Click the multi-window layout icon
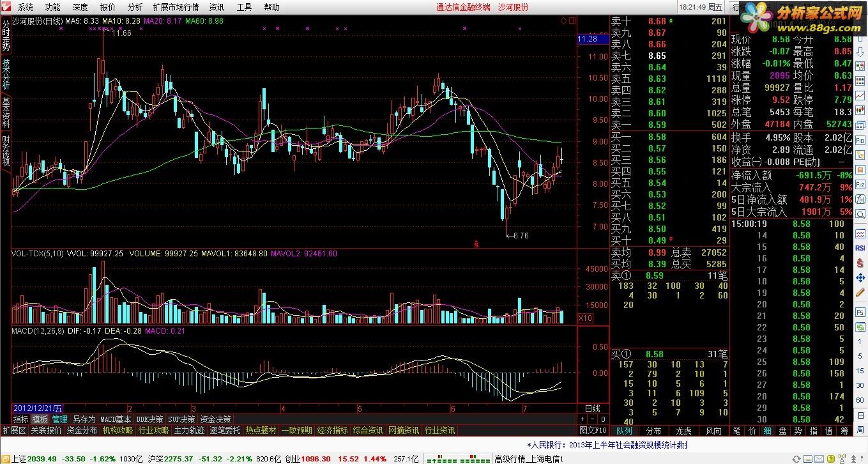868x464 pixels. point(860,125)
